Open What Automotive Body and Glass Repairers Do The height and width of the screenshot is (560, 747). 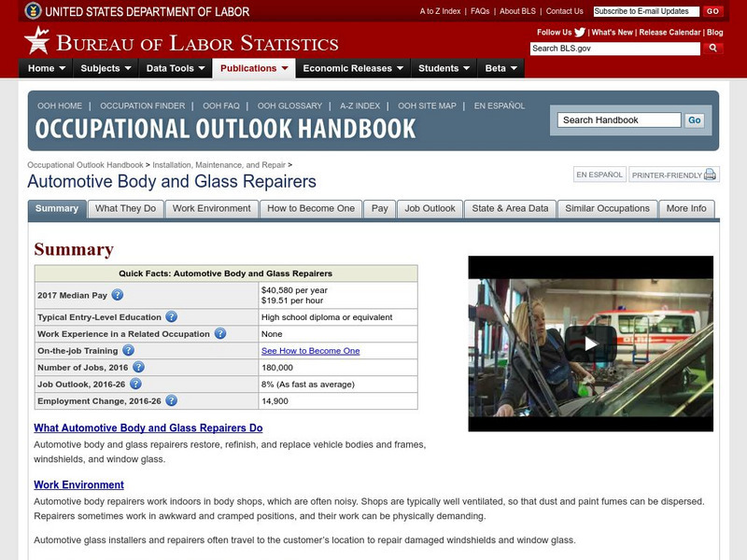point(148,427)
